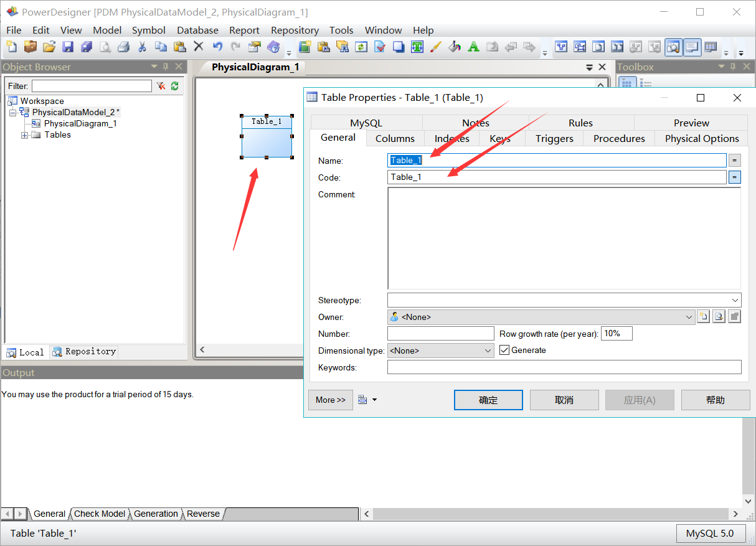Select the Font formatting icon
The image size is (756, 546).
[x=472, y=47]
